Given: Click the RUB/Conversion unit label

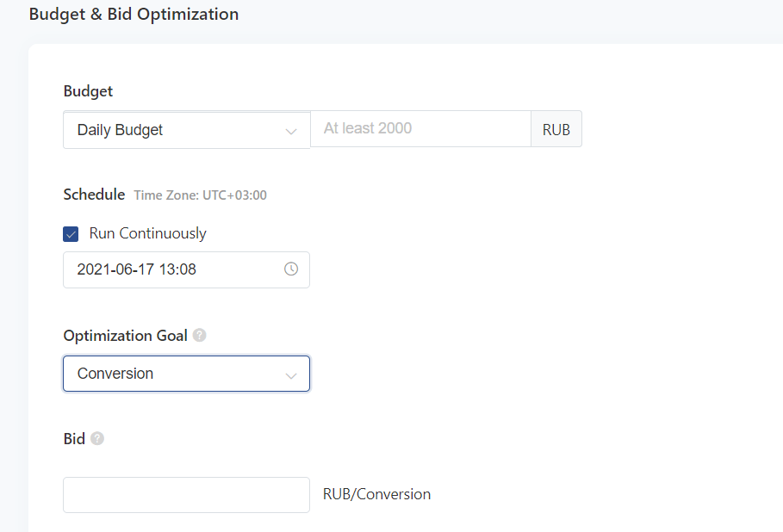Looking at the screenshot, I should point(376,494).
